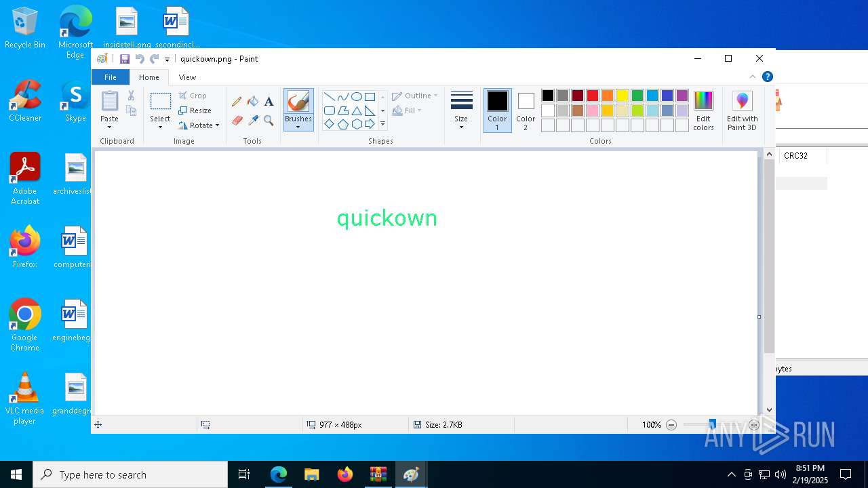Open Customize Quick Access Toolbar dropdown
This screenshot has height=488, width=868.
[167, 60]
